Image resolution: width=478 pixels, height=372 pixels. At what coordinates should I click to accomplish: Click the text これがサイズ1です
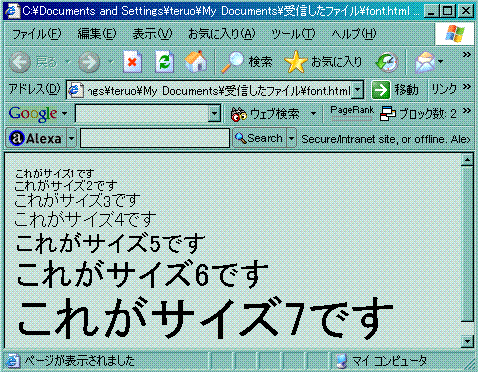click(x=55, y=174)
